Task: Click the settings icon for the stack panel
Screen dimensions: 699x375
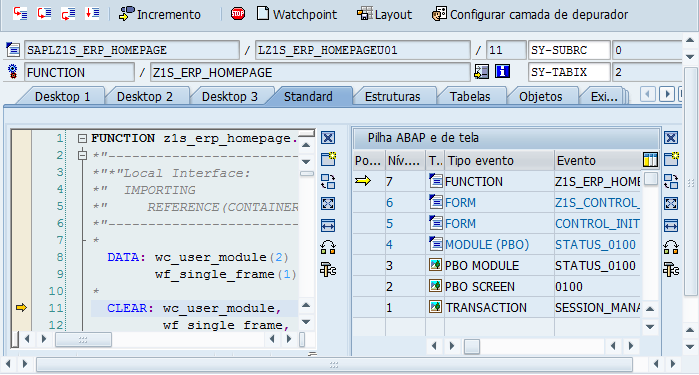Action: (671, 269)
